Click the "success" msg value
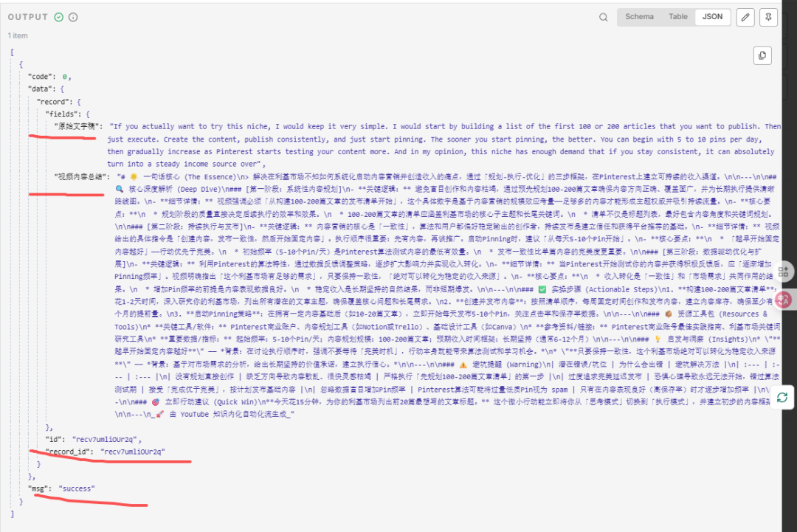 click(x=77, y=488)
